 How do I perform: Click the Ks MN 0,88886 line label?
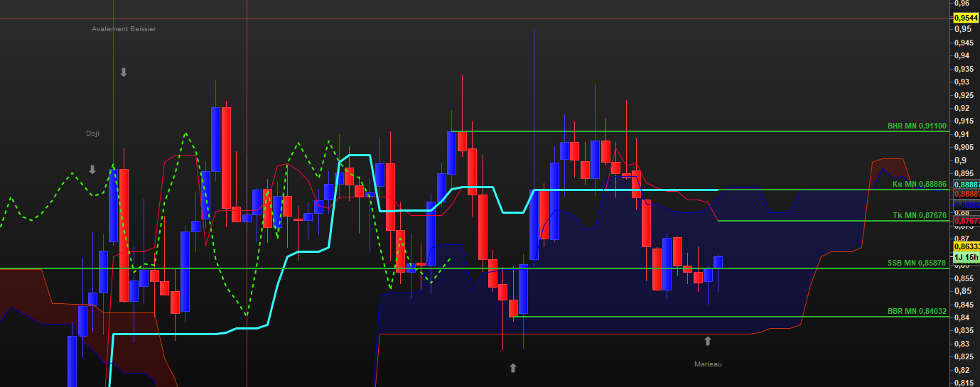pos(919,184)
